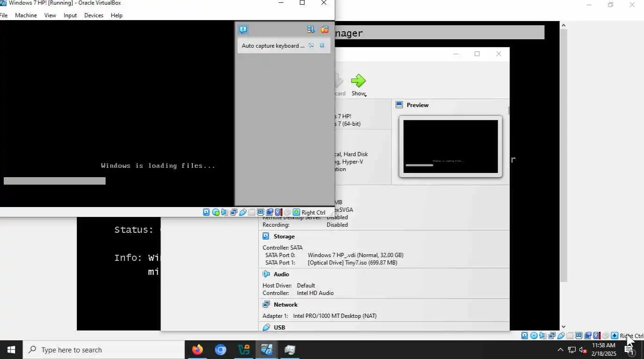Viewport: 644px width, 359px height.
Task: Click audio indicator in Windows 7 HP! status bar
Action: [224, 212]
